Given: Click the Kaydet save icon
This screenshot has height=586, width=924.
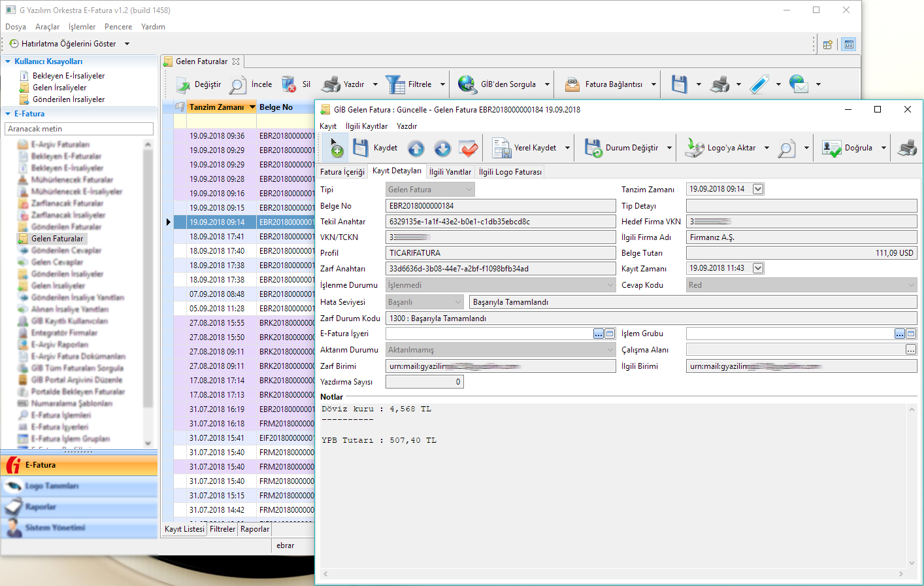Looking at the screenshot, I should click(361, 148).
